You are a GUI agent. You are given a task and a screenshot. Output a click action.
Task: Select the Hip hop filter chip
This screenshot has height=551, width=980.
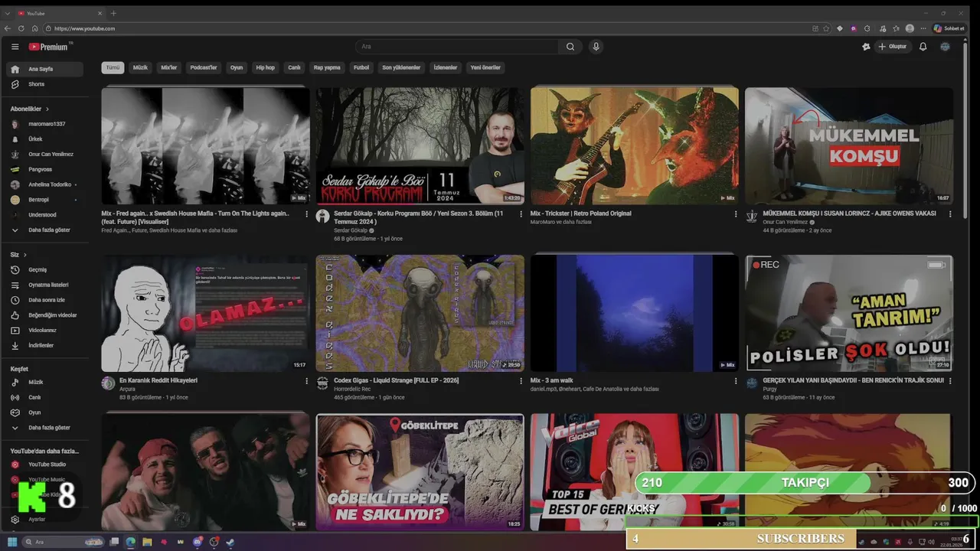[265, 67]
